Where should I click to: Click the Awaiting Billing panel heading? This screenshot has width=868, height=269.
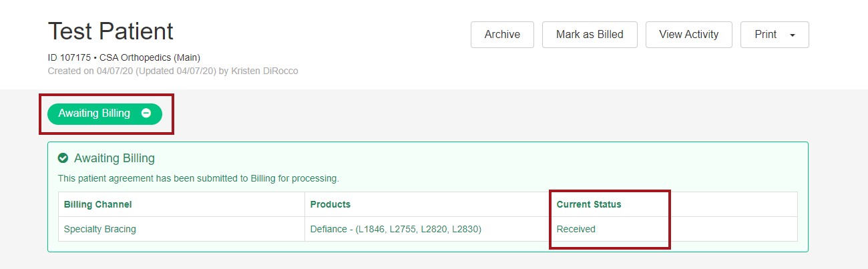coord(114,158)
